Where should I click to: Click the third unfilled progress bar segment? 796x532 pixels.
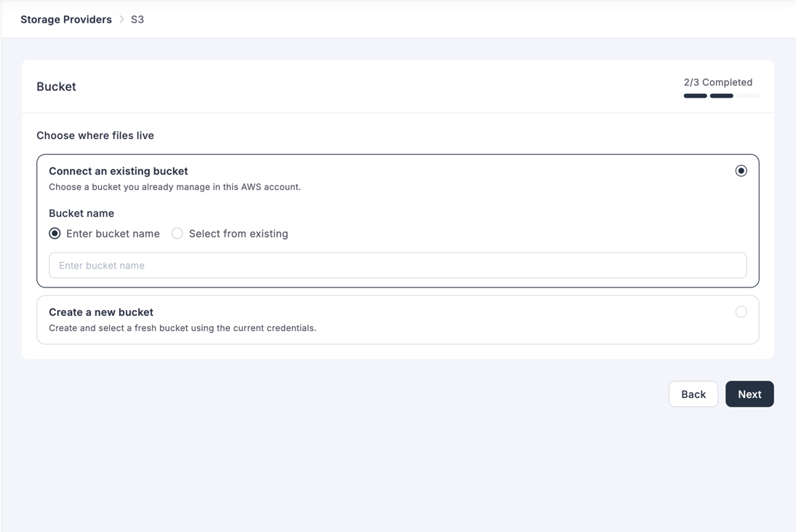(x=747, y=95)
